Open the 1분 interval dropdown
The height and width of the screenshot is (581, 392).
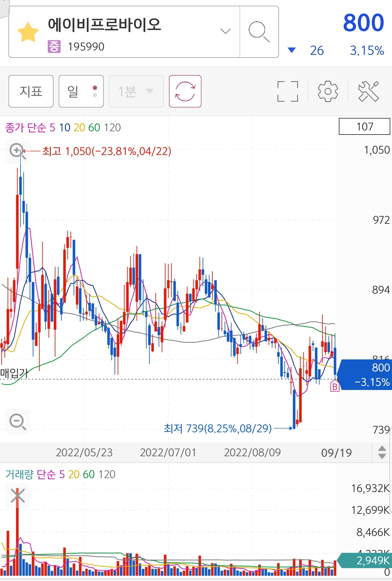(x=136, y=91)
